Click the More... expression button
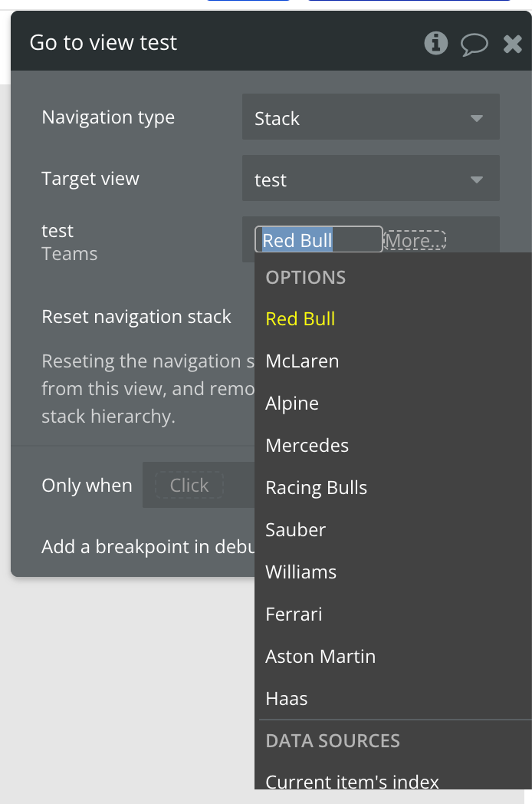 415,240
